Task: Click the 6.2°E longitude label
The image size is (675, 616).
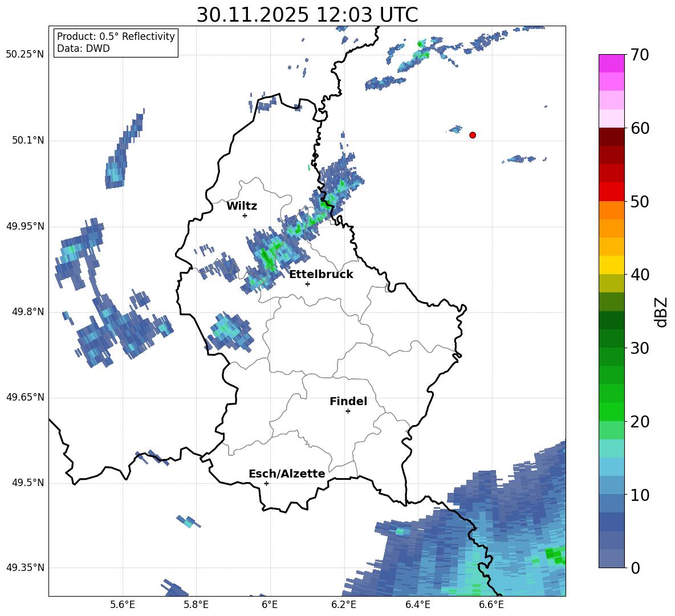Action: pyautogui.click(x=344, y=605)
